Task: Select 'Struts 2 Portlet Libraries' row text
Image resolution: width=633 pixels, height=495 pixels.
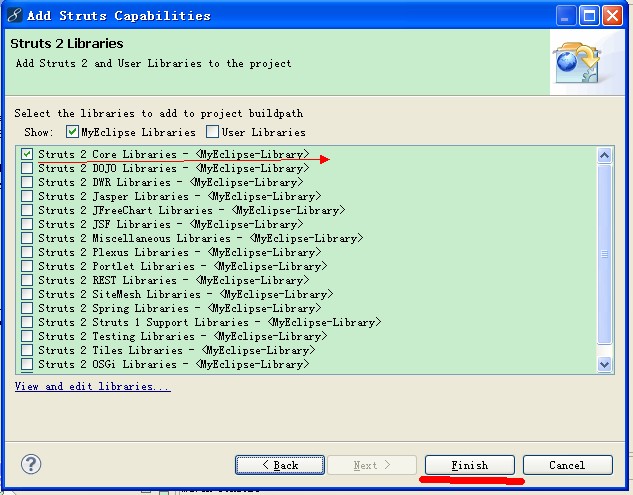Action: click(182, 266)
